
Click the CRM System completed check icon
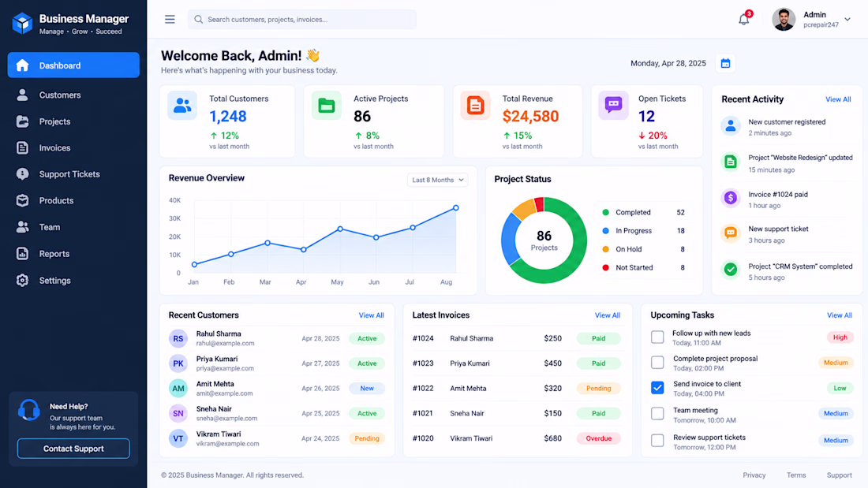[731, 270]
